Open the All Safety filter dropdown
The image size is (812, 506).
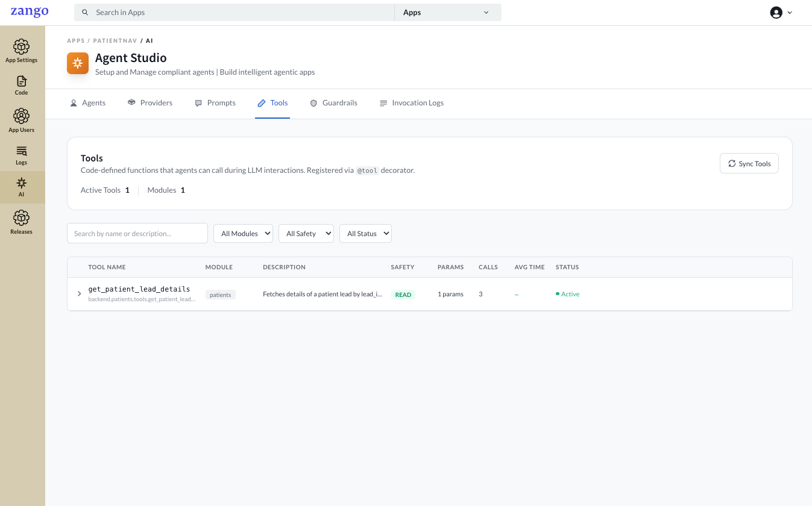(306, 233)
